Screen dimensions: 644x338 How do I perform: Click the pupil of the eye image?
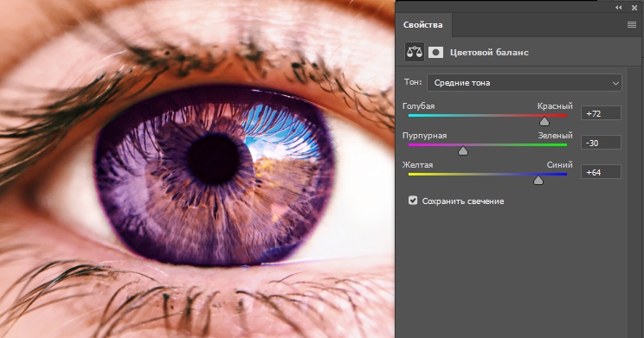click(x=214, y=158)
